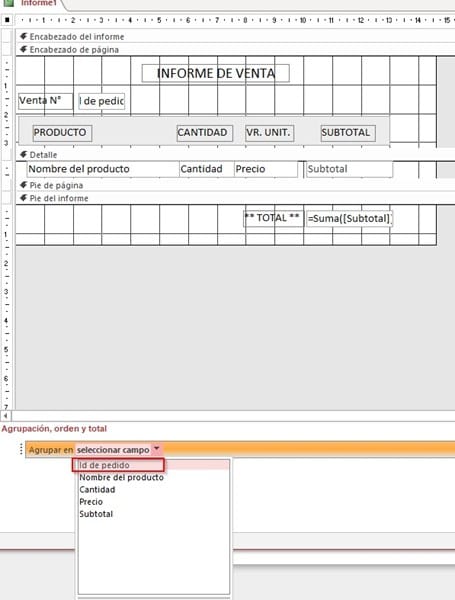455x600 pixels.
Task: Pick Precio in the field list
Action: (x=91, y=502)
